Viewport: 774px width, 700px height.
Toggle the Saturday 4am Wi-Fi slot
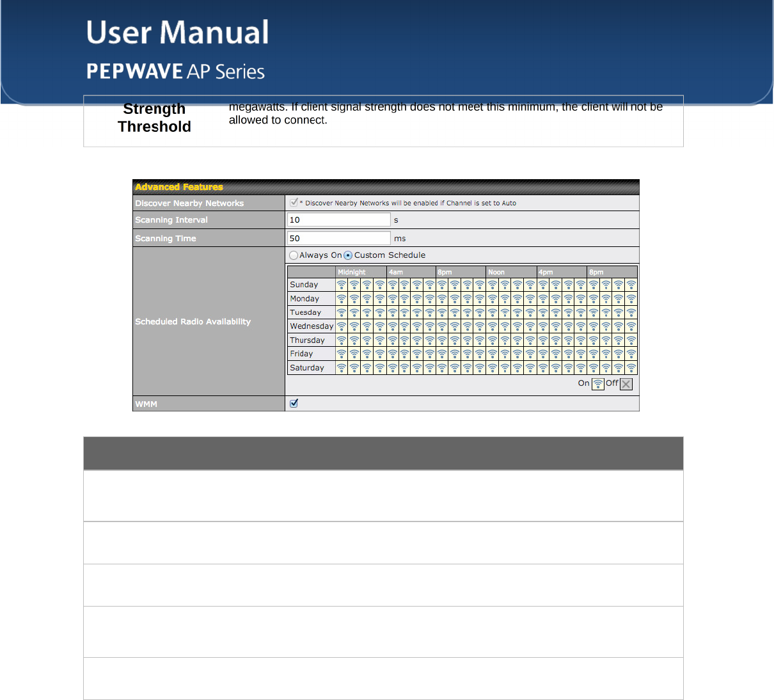(x=392, y=368)
